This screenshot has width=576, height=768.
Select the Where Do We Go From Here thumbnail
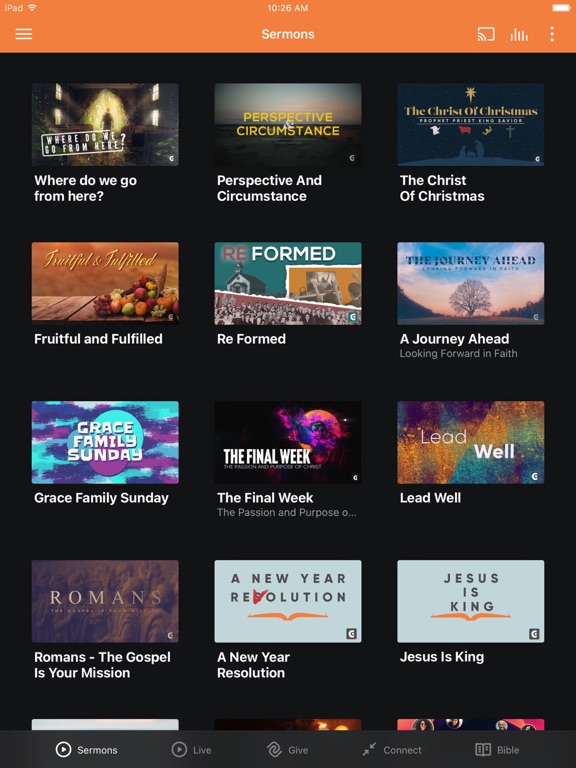tap(105, 124)
